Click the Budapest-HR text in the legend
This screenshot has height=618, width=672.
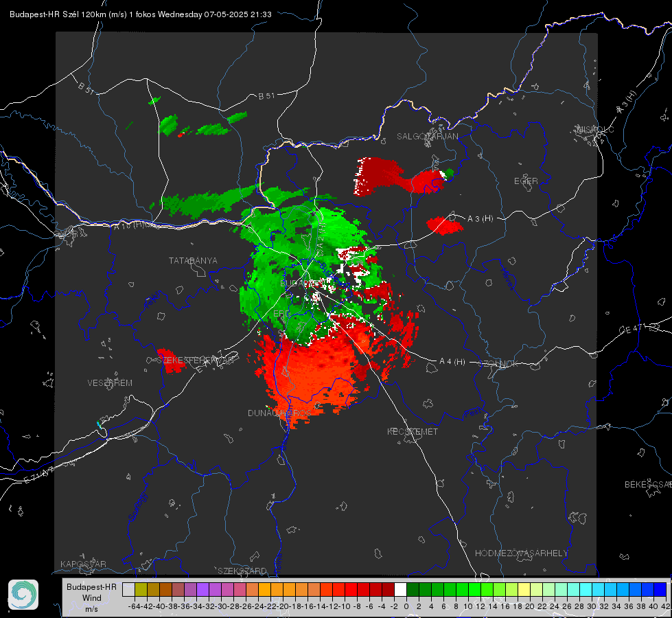point(92,586)
